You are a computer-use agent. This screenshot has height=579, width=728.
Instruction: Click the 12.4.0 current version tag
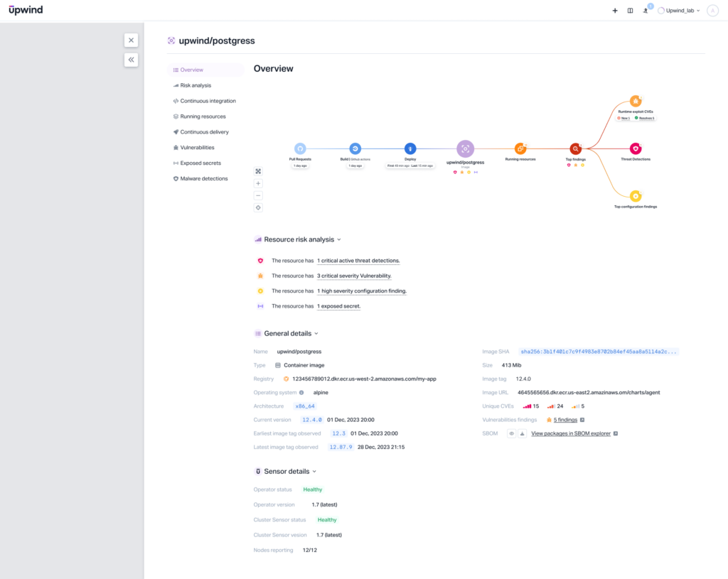(312, 420)
